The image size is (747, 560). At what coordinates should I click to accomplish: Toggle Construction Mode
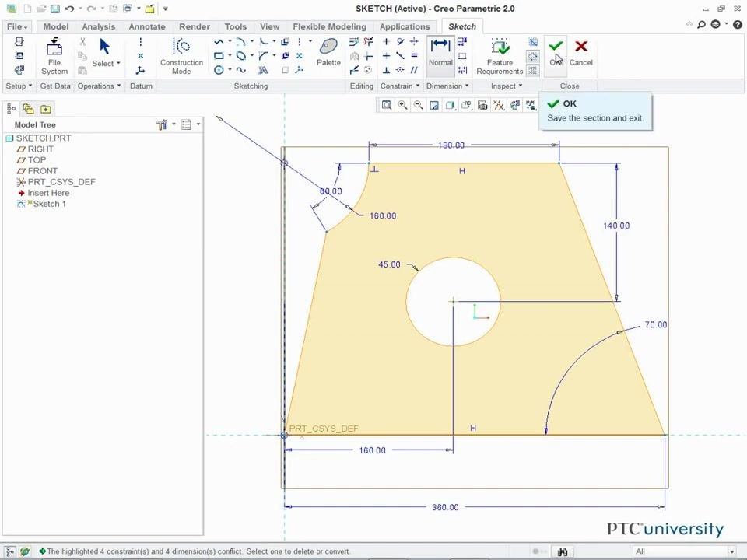pyautogui.click(x=181, y=56)
